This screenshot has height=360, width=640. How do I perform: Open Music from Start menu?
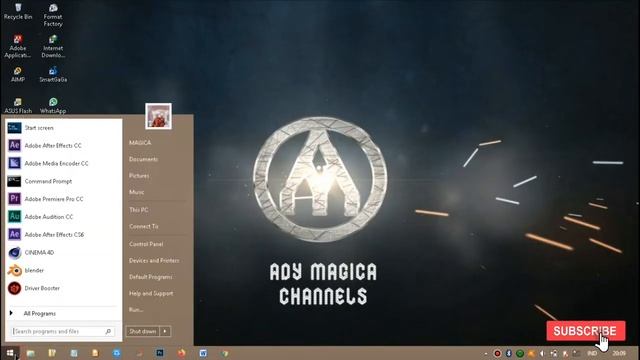[x=137, y=192]
